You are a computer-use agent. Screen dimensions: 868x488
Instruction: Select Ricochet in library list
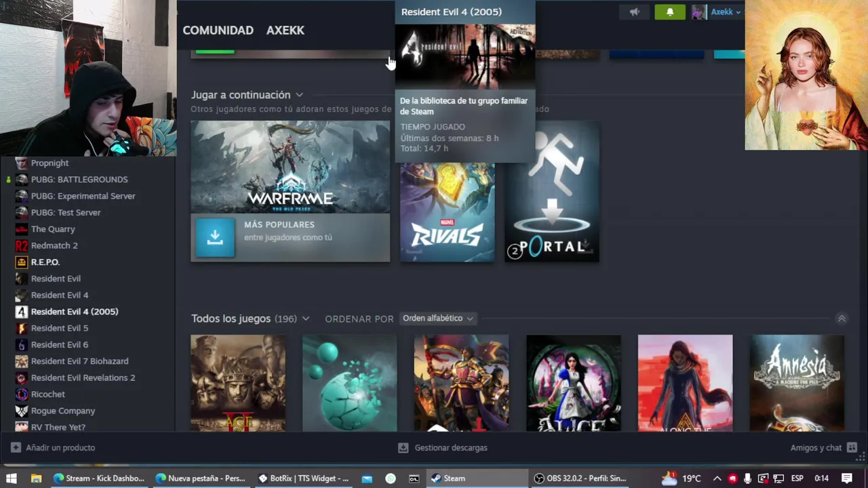[x=48, y=394]
